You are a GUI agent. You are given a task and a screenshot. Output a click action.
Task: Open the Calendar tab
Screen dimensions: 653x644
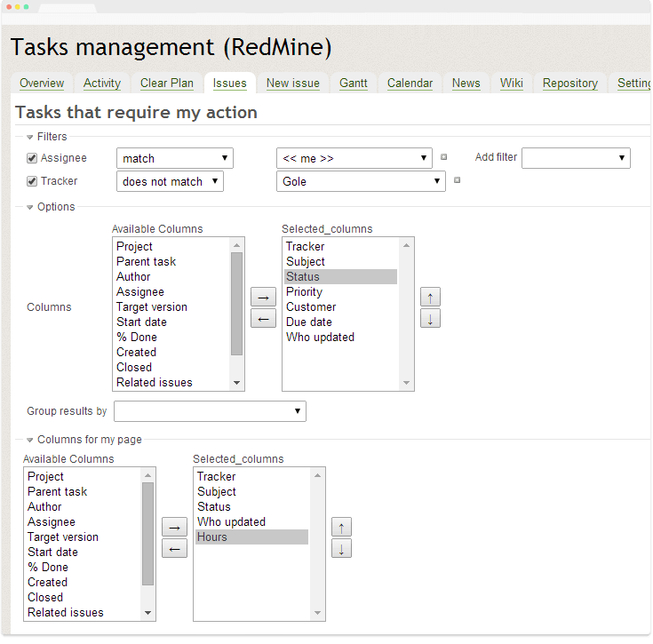click(x=410, y=83)
